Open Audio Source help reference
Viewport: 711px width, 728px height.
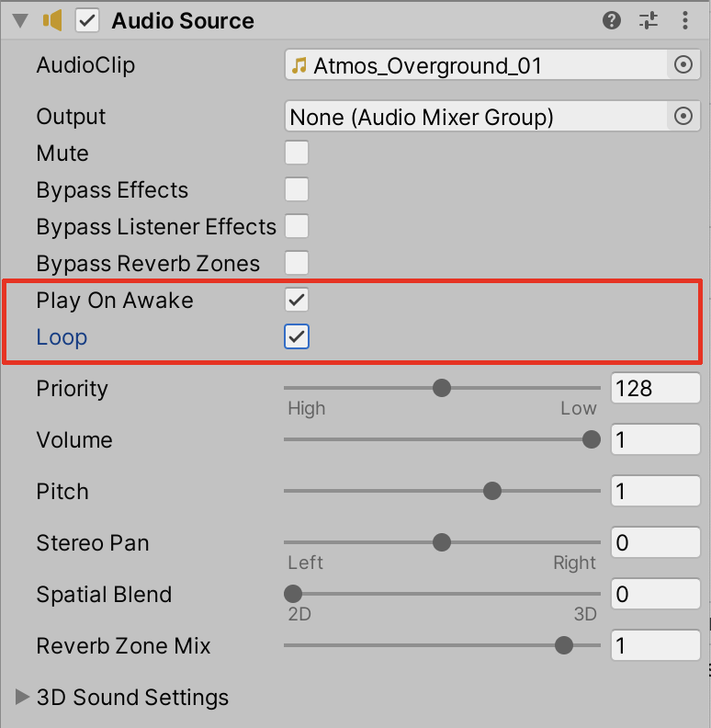(611, 20)
